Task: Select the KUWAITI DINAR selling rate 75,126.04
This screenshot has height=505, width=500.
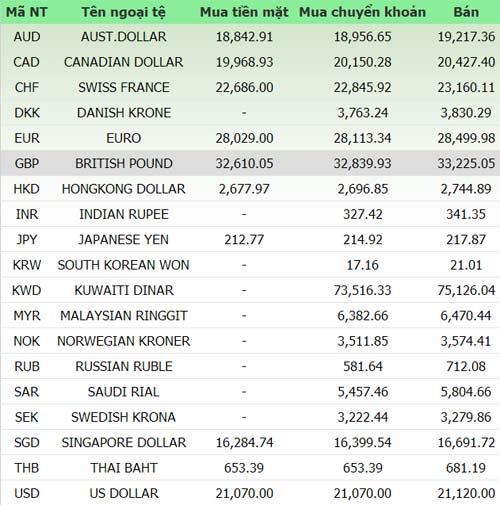Action: pos(466,290)
